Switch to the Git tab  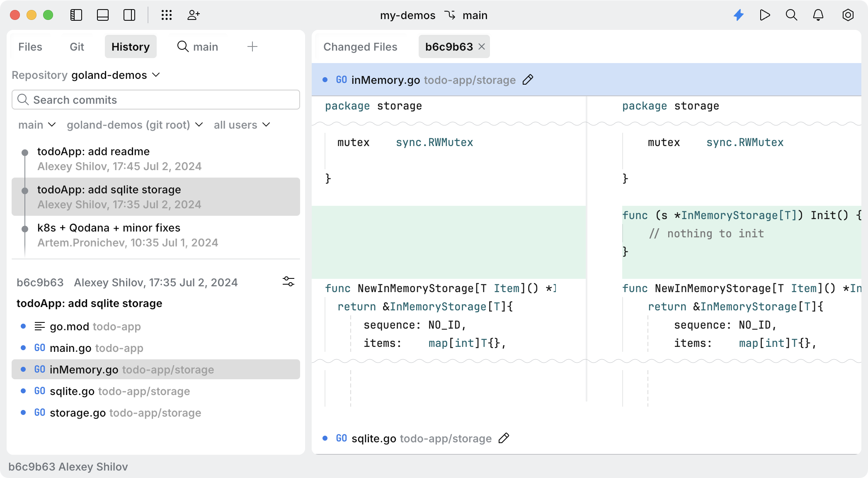tap(77, 47)
